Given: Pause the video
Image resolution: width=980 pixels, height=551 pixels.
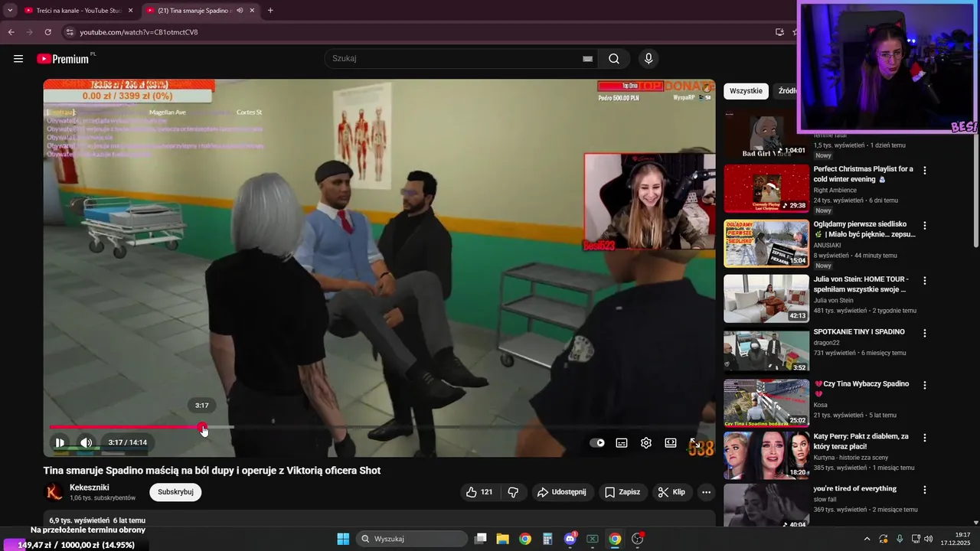Looking at the screenshot, I should pos(60,442).
